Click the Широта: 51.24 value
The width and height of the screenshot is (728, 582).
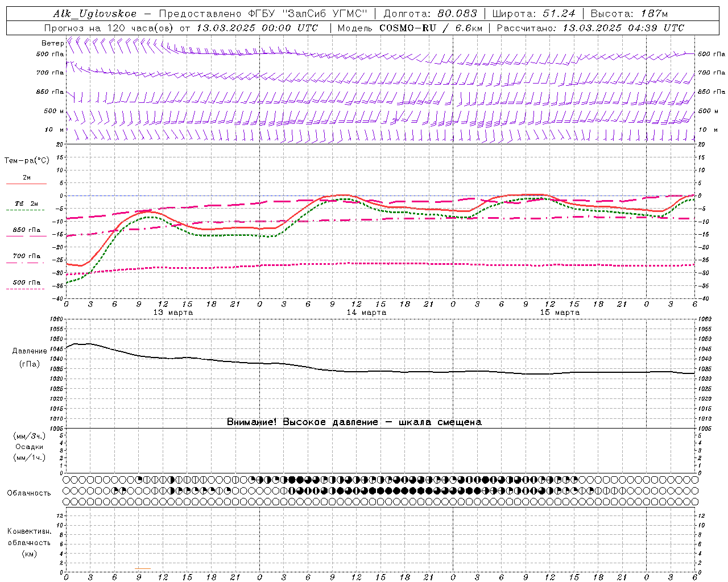pyautogui.click(x=533, y=14)
